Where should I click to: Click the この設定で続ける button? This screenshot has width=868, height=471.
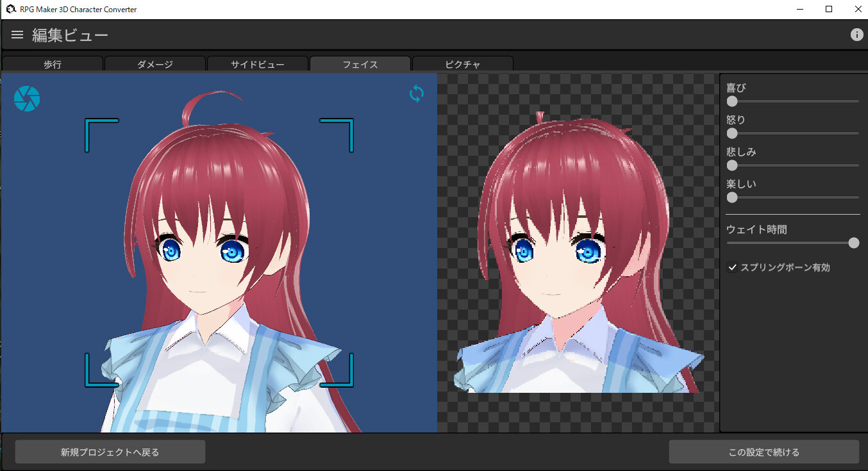[763, 451]
